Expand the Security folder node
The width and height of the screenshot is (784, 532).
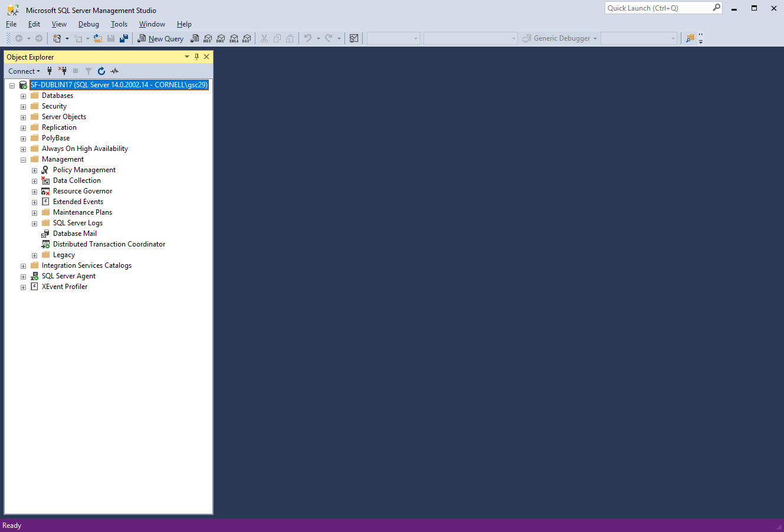click(x=23, y=107)
